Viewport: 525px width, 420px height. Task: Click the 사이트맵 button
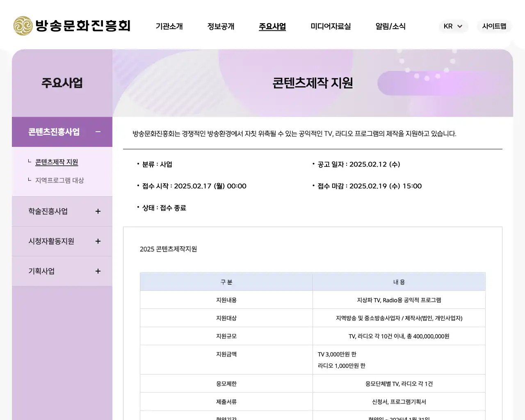pos(494,26)
